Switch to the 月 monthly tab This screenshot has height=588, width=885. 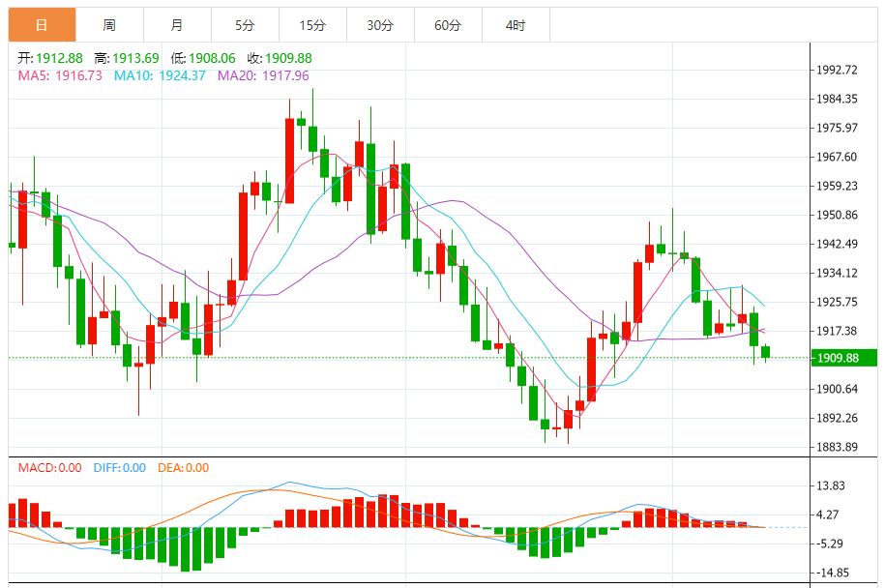[x=177, y=25]
